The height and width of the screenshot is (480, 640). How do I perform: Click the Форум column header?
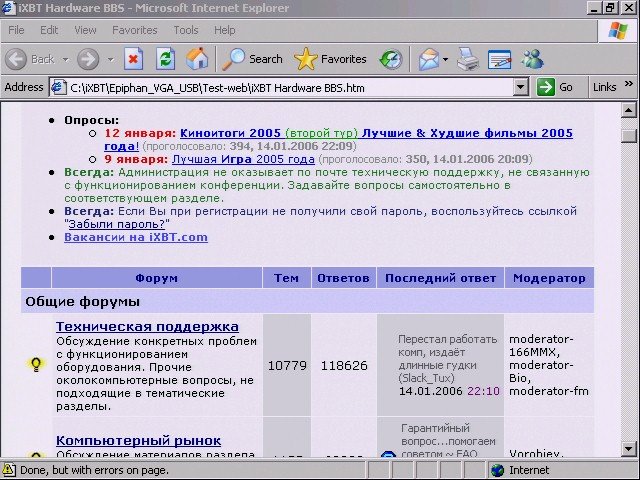coord(157,278)
